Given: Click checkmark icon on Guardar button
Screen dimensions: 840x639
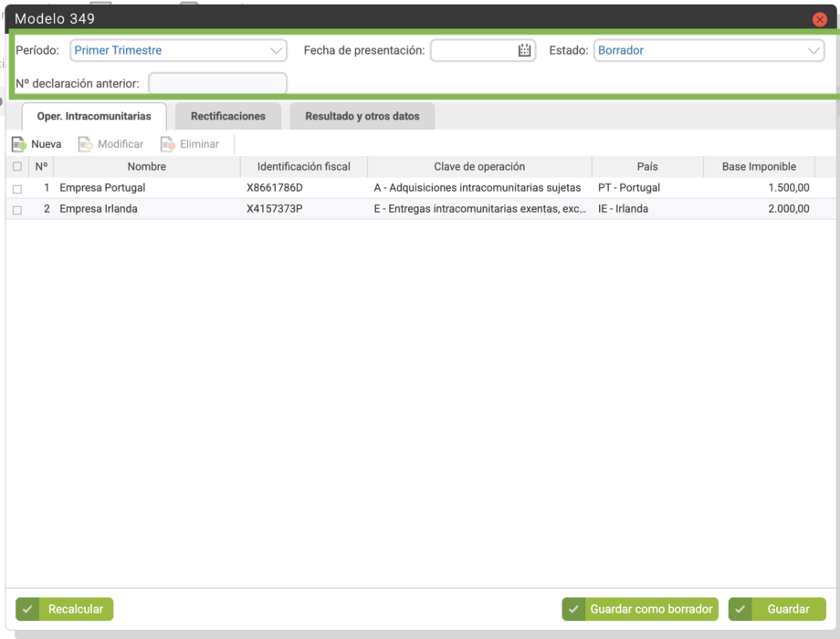Looking at the screenshot, I should [x=740, y=609].
